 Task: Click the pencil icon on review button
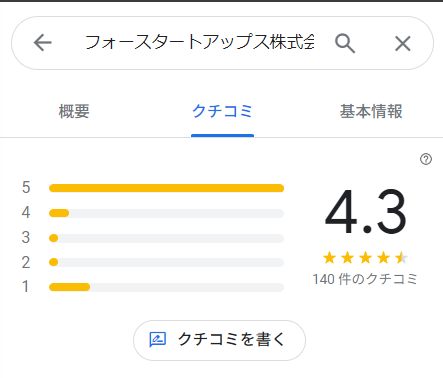(x=157, y=340)
